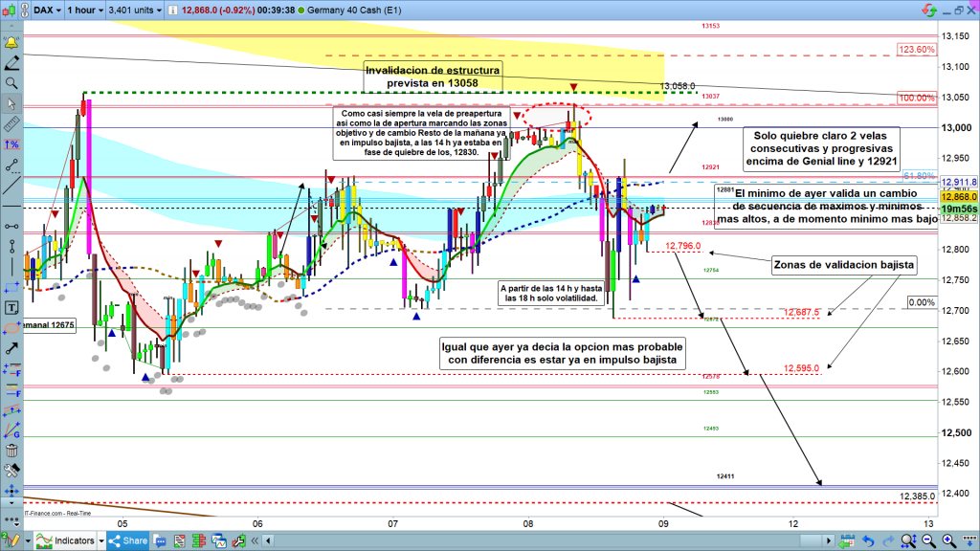Viewport: 980px width, 551px height.
Task: Click the Share button
Action: click(128, 541)
